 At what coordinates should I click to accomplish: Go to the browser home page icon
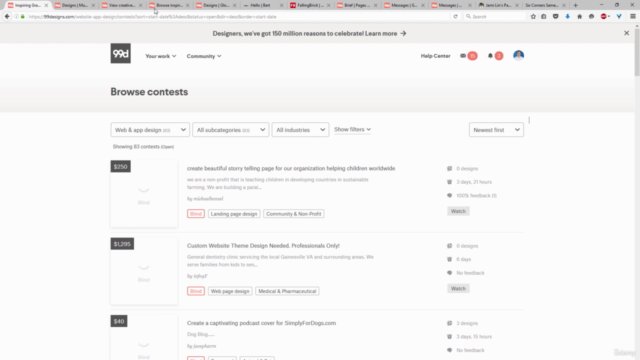coord(579,17)
